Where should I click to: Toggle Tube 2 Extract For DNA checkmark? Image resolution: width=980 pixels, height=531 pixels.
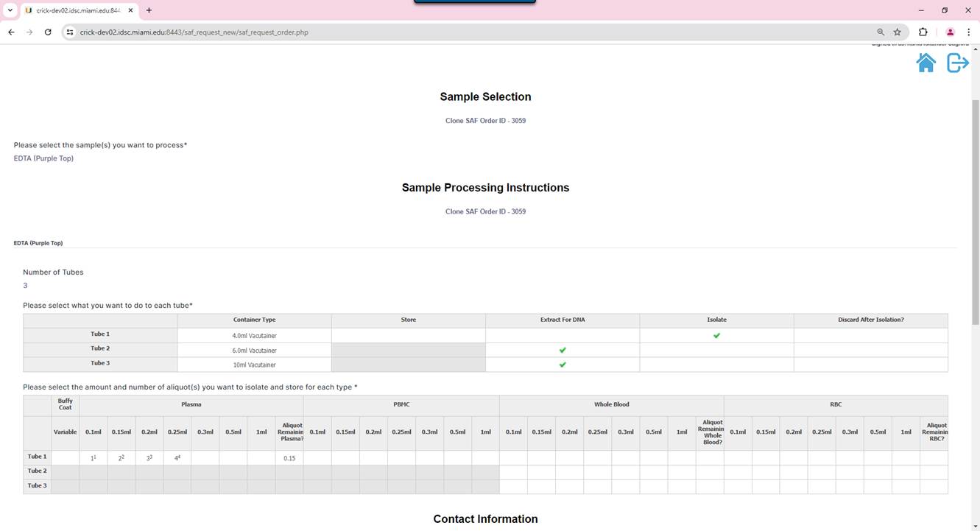(563, 351)
